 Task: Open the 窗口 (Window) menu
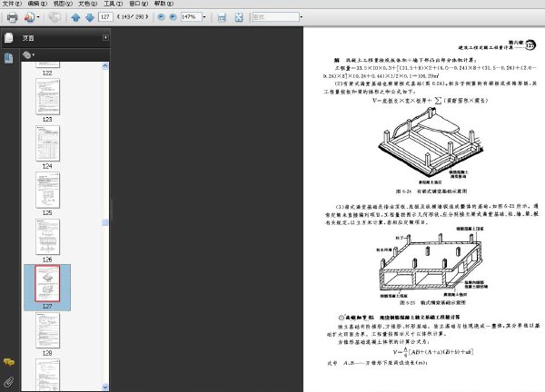coord(139,4)
